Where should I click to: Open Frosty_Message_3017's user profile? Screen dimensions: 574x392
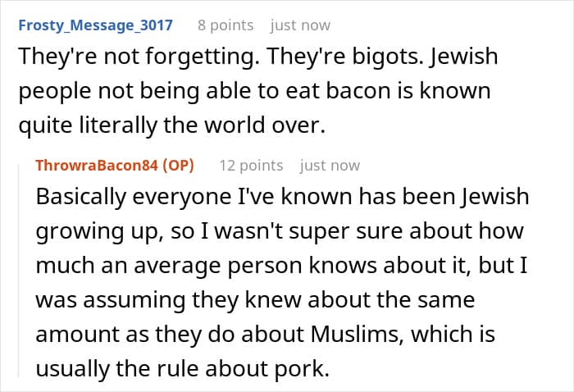(x=96, y=25)
